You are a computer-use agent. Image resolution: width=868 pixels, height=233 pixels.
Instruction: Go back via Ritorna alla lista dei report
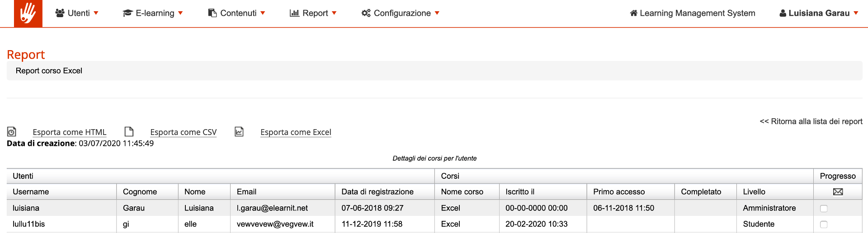811,121
